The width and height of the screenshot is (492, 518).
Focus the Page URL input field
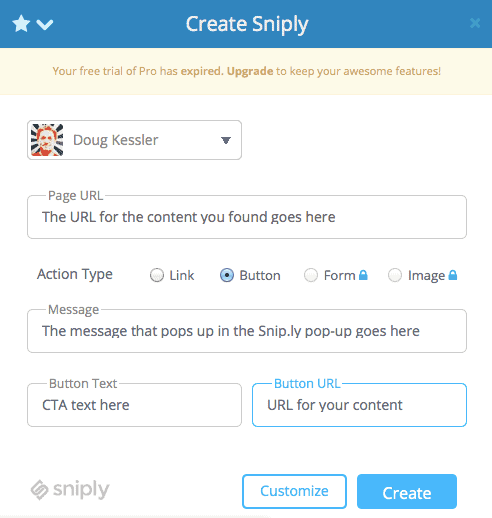click(x=247, y=217)
